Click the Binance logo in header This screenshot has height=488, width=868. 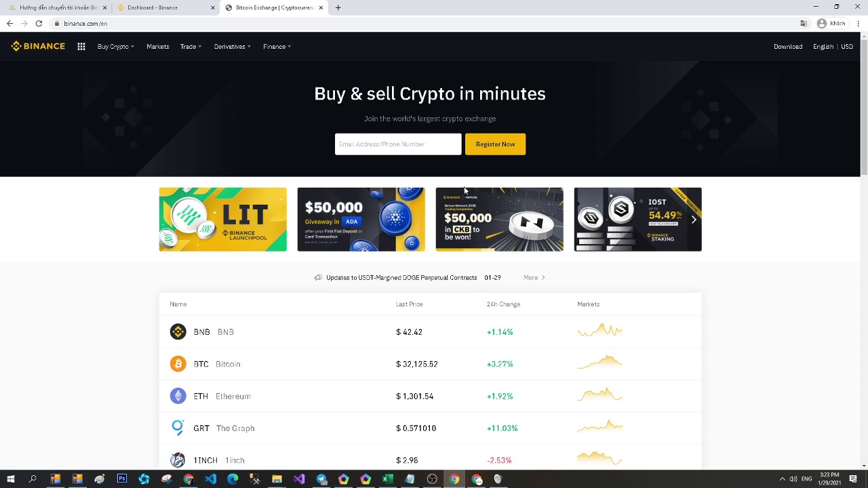[x=38, y=46]
